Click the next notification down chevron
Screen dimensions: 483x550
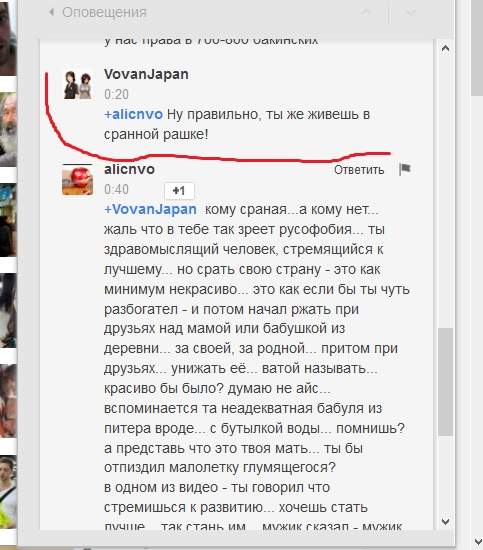click(x=410, y=13)
